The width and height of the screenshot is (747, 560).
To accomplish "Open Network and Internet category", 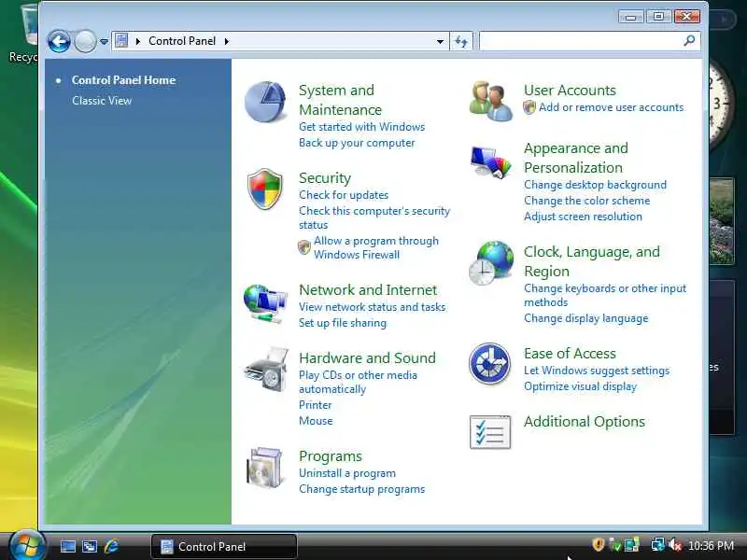I will (x=368, y=289).
